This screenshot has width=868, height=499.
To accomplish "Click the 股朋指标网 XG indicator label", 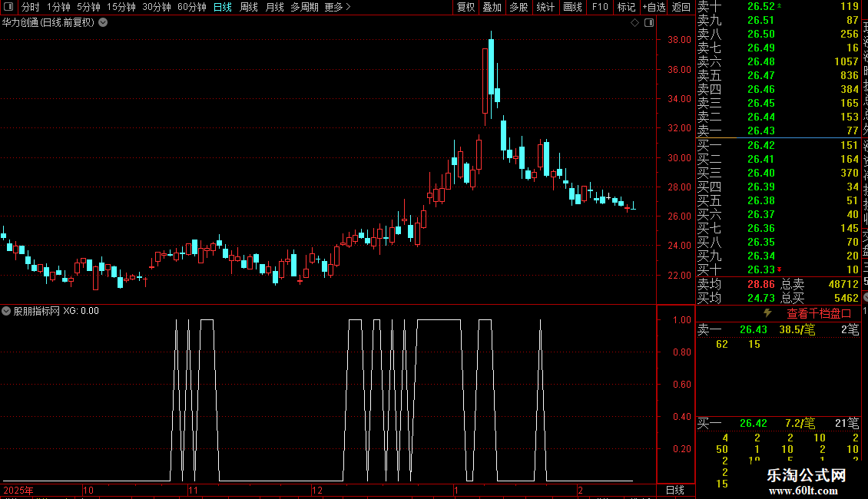I will (x=56, y=311).
